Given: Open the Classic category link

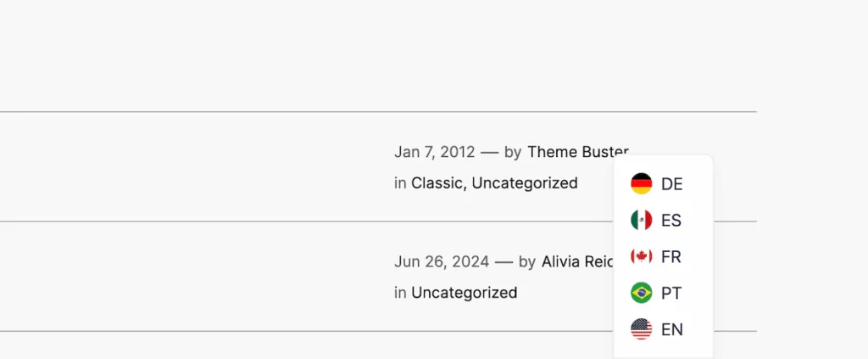Looking at the screenshot, I should pos(437,182).
